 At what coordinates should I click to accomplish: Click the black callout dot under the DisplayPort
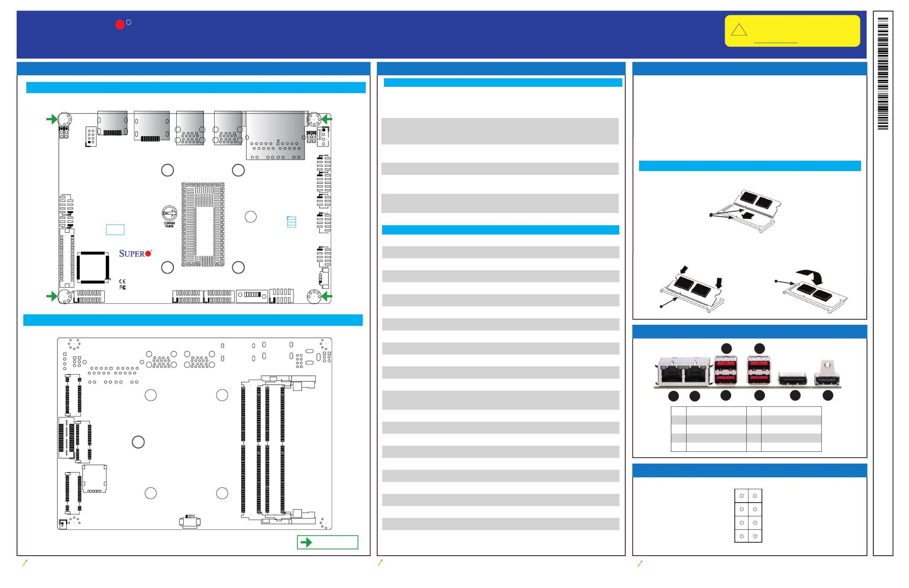tap(795, 395)
